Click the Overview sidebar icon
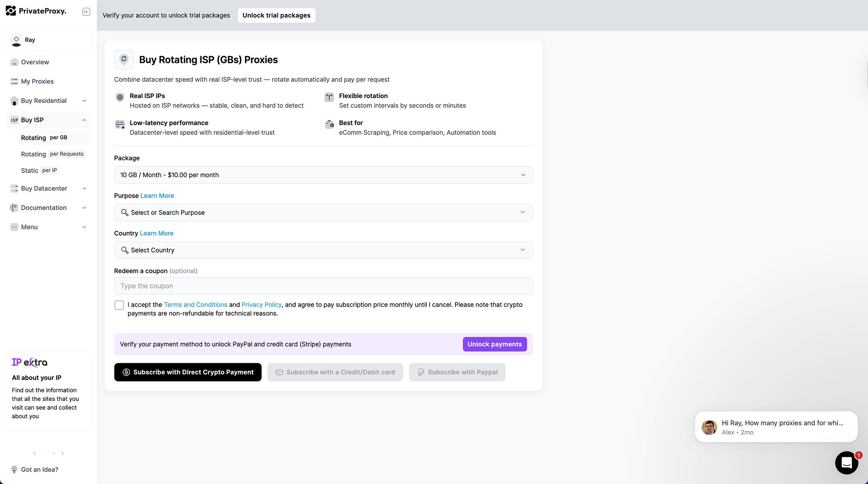This screenshot has width=868, height=484. coord(15,62)
